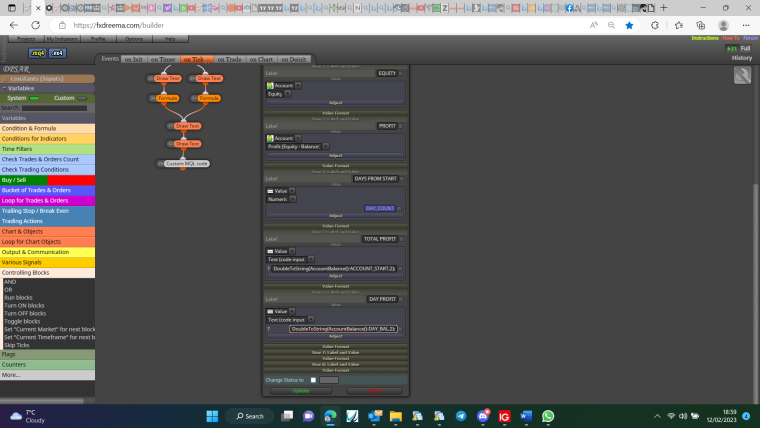
Task: Open Value dropdown in TOTAL PROFIT row
Action: (x=292, y=251)
